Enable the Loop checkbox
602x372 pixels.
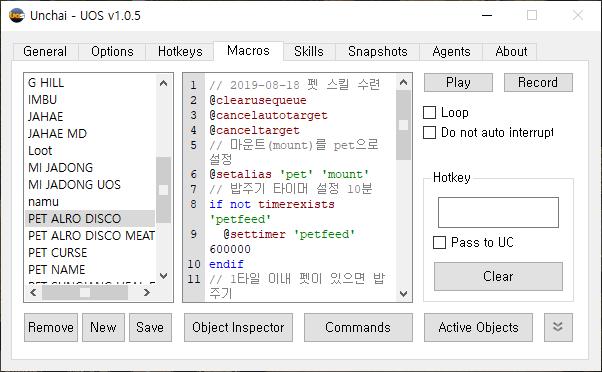pyautogui.click(x=429, y=112)
